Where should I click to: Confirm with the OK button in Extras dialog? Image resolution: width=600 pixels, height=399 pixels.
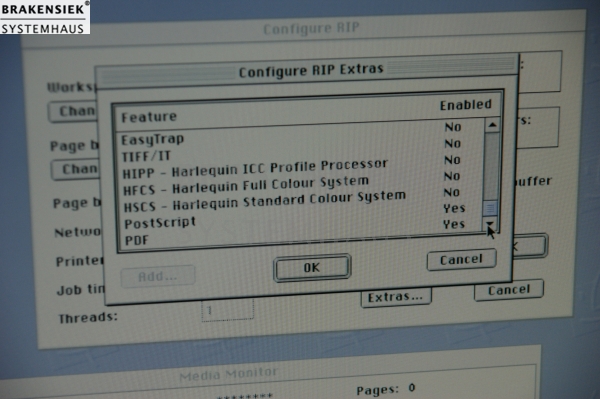click(x=312, y=267)
